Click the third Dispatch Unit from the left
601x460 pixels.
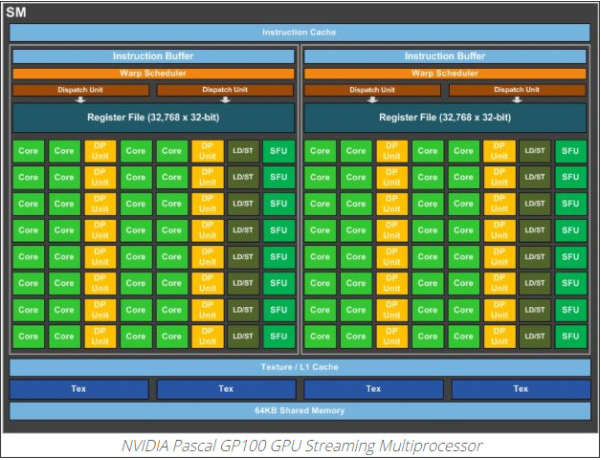point(372,90)
